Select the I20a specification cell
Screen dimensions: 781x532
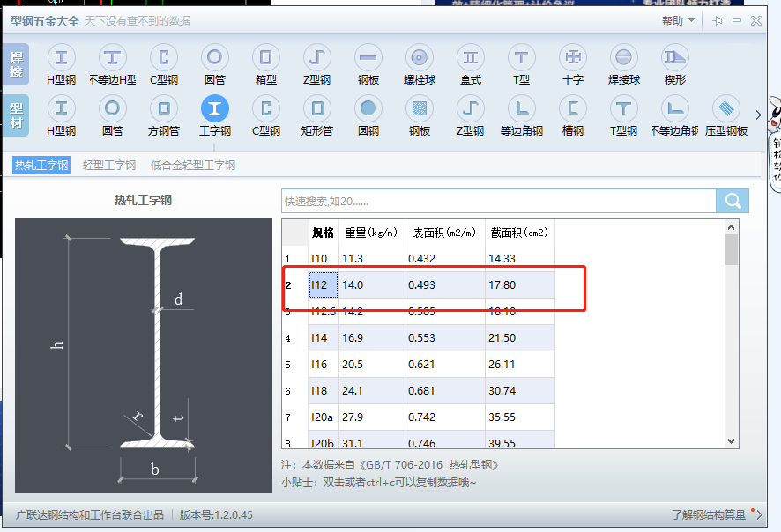[x=324, y=417]
